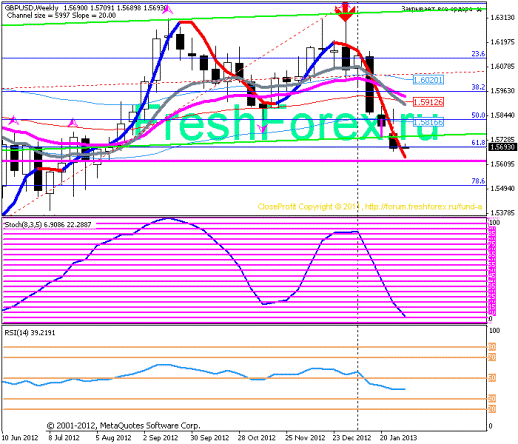Click the blue 1.58166 price level tag
Screen dimensions: 518x444
point(428,122)
